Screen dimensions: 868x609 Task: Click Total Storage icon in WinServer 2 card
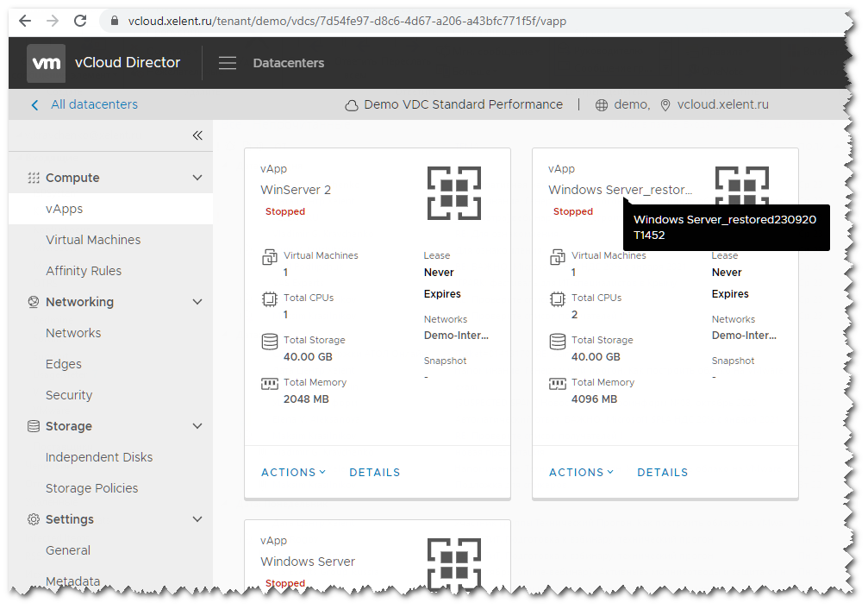(270, 342)
